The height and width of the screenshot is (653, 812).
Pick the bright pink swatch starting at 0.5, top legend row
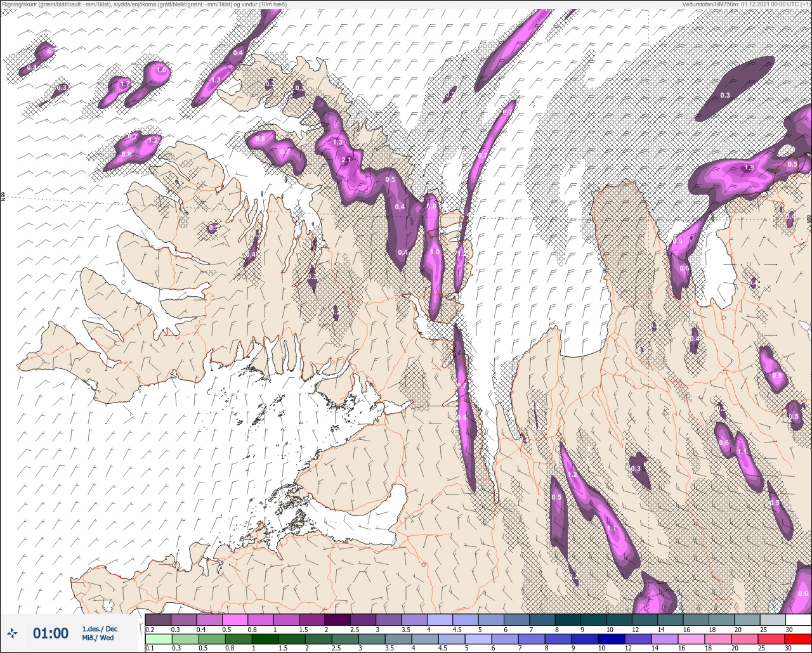pos(235,619)
